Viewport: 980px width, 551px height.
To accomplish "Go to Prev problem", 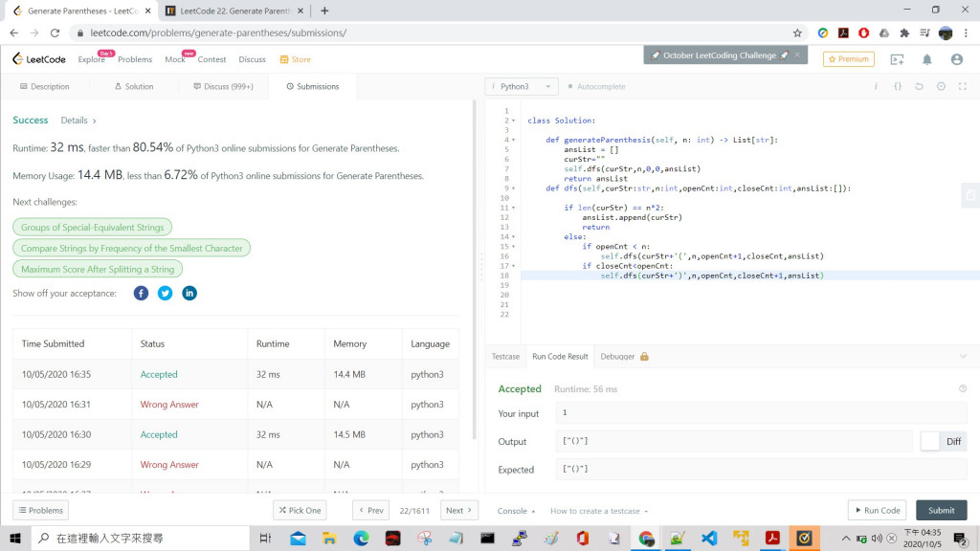I will (370, 511).
